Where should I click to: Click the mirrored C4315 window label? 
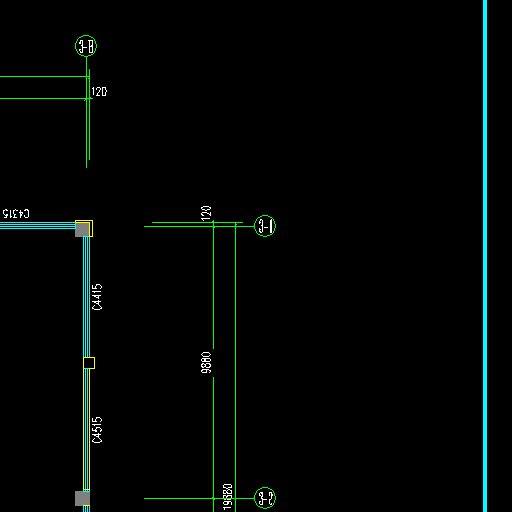16,213
